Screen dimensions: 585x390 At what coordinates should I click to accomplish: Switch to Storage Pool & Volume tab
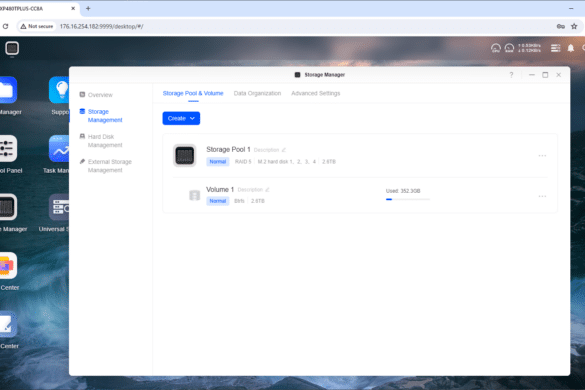193,93
